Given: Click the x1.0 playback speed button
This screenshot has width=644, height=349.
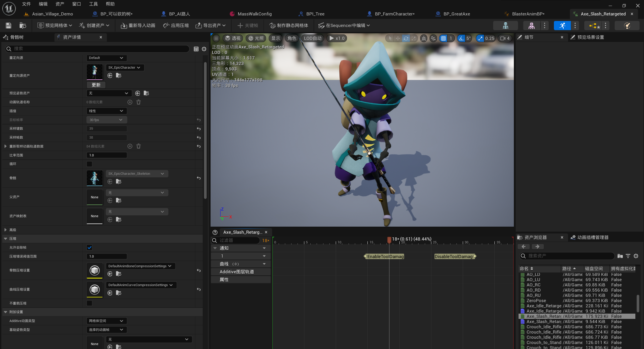Looking at the screenshot, I should (337, 38).
